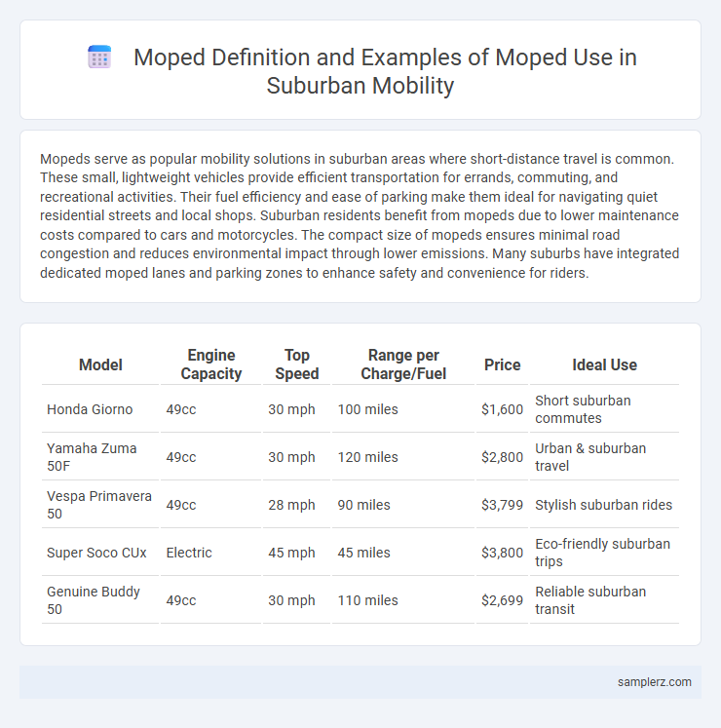Click the Yamaha Zuma 50F model cell
Viewport: 721px width, 728px height.
pyautogui.click(x=100, y=457)
